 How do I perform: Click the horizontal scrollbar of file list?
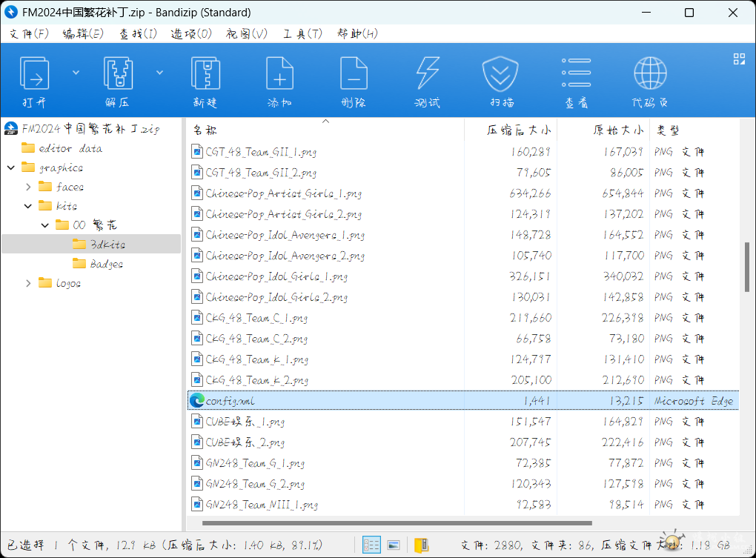point(397,523)
